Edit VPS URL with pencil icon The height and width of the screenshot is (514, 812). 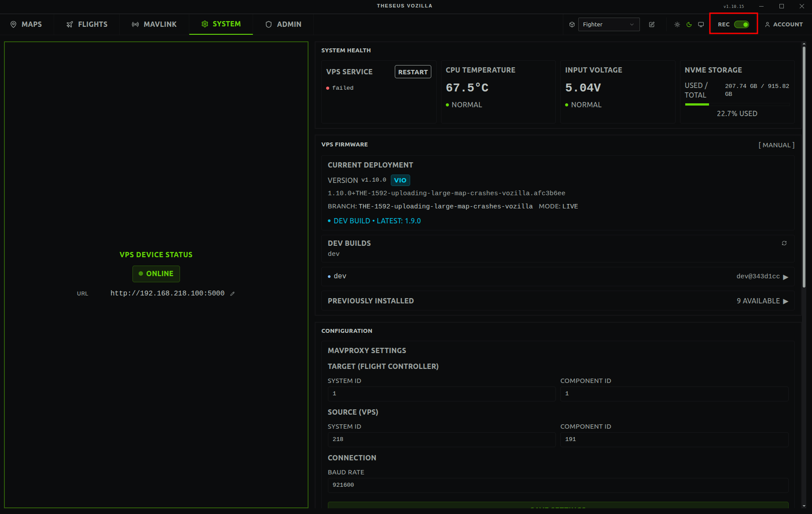tap(232, 294)
